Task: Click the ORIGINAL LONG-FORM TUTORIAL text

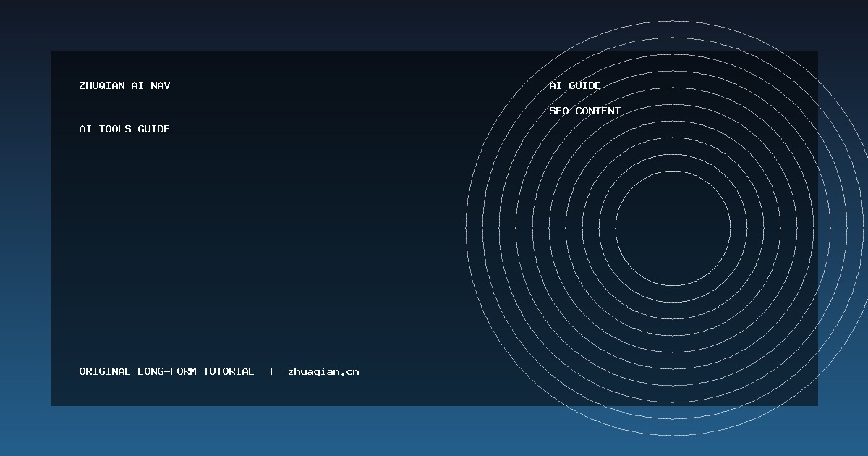Action: 166,371
